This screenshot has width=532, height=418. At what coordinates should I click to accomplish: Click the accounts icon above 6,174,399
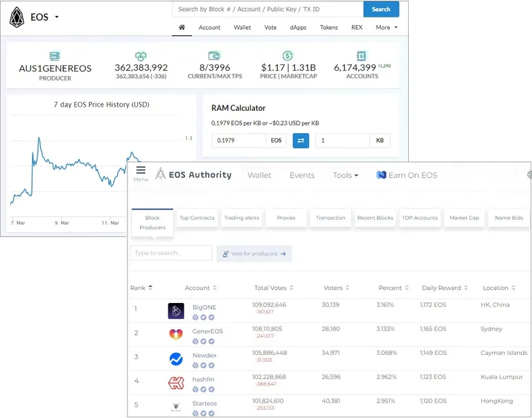(362, 55)
